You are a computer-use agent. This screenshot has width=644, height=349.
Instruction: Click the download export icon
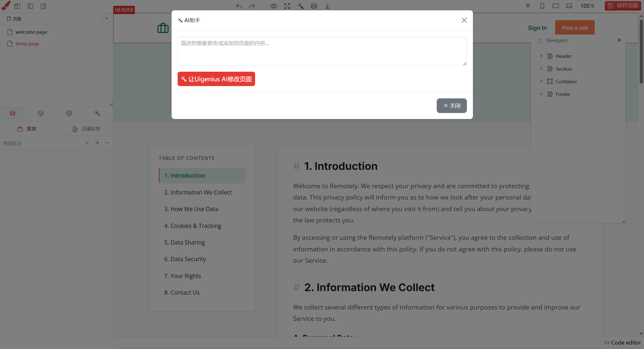tap(327, 6)
